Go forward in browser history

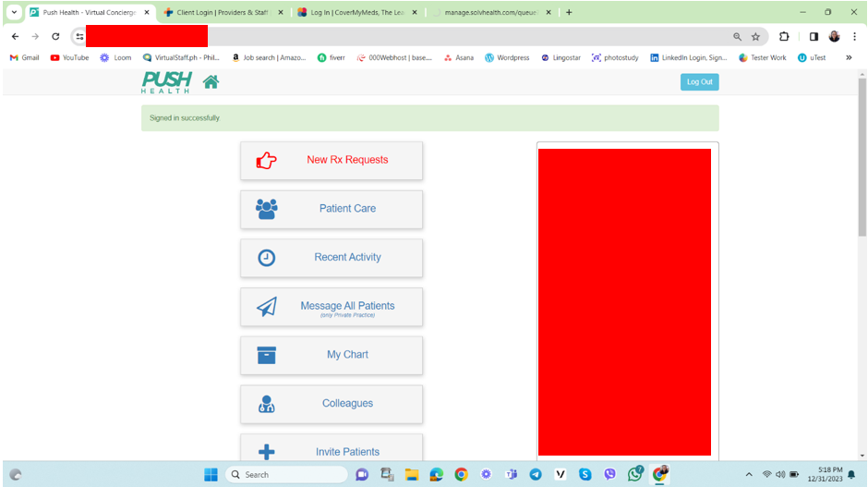coord(35,37)
